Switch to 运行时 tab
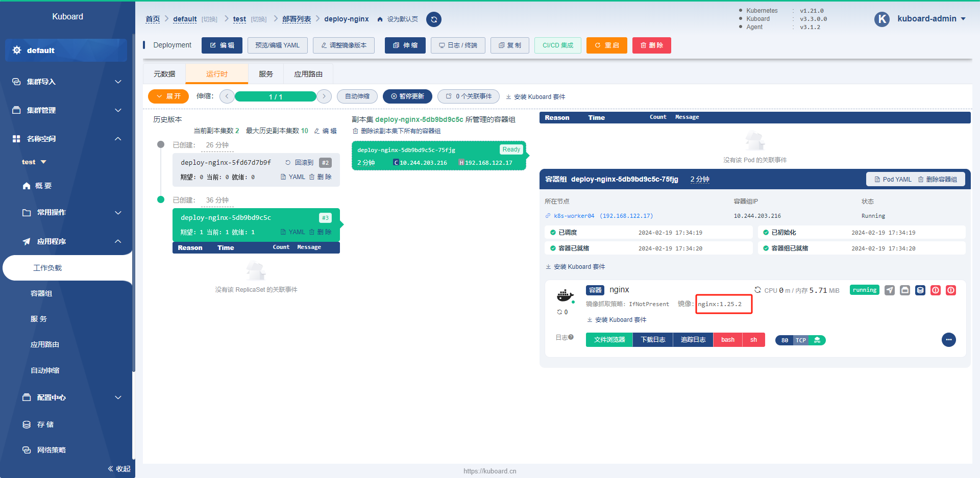Image resolution: width=980 pixels, height=478 pixels. point(217,74)
